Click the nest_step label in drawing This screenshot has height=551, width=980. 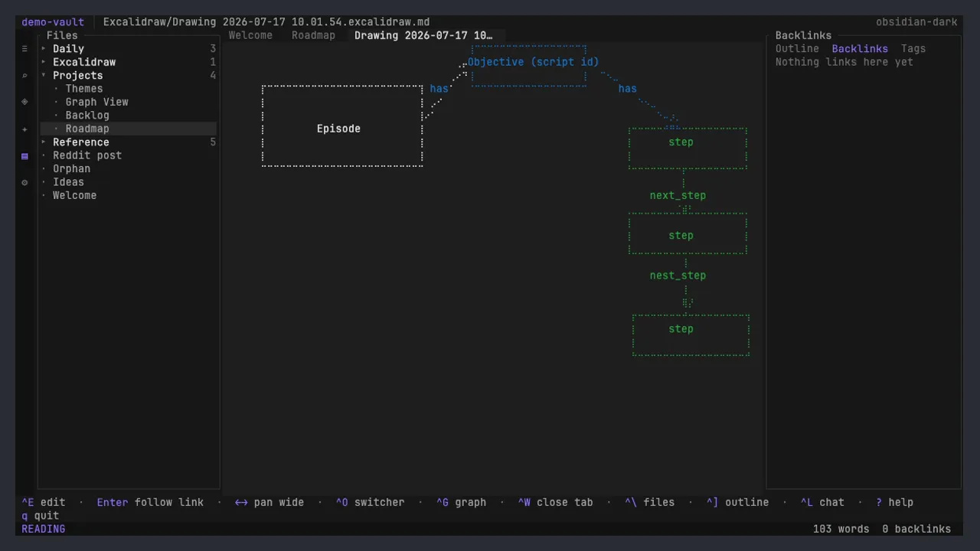(x=678, y=275)
